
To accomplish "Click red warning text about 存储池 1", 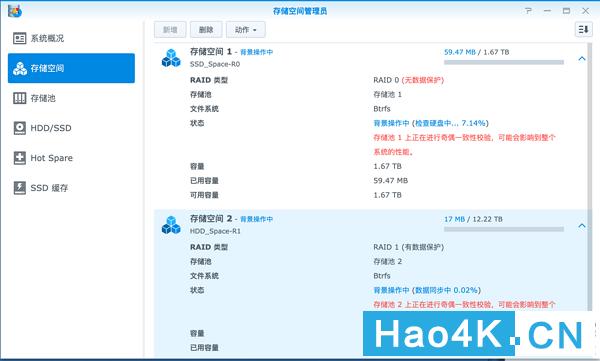I will point(464,145).
